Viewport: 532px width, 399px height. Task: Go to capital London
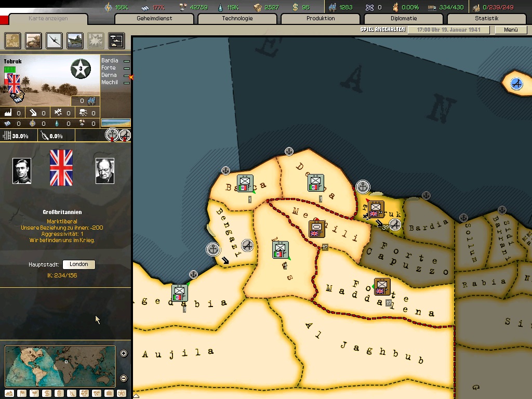point(78,264)
